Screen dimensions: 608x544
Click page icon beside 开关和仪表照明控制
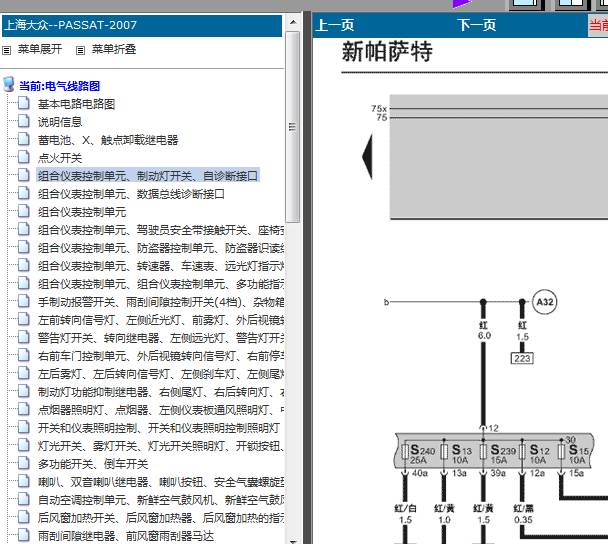point(24,427)
